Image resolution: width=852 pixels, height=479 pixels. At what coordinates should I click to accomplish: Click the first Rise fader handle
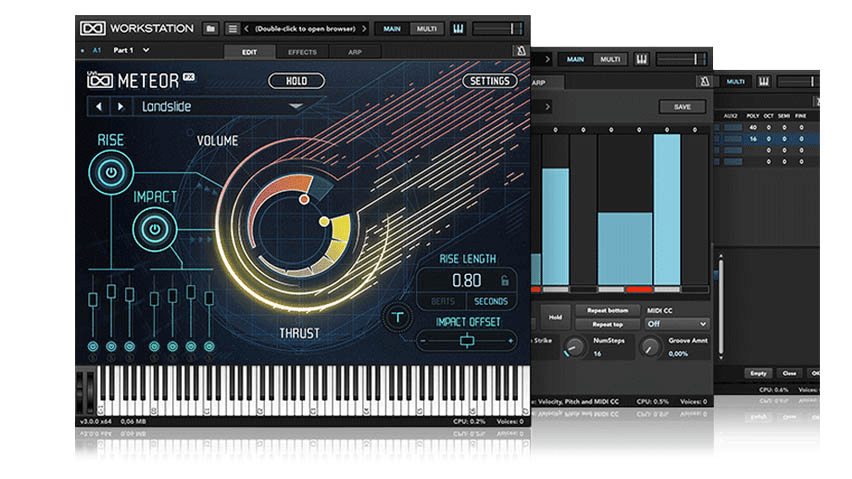93,299
